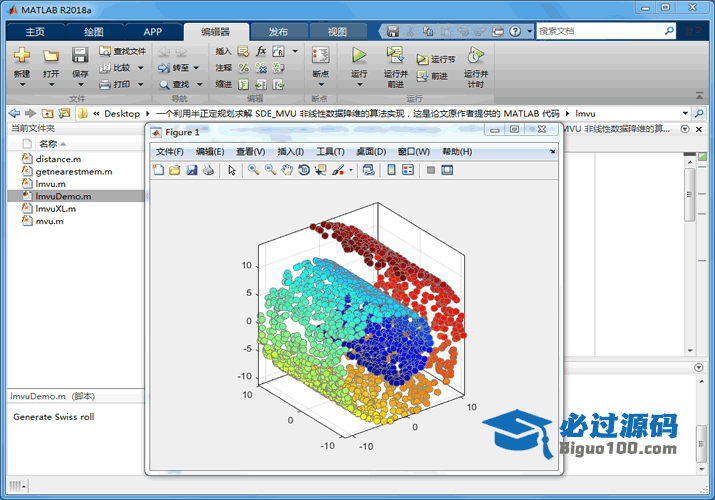Click the uncomment icon
This screenshot has width=715, height=500.
(261, 68)
